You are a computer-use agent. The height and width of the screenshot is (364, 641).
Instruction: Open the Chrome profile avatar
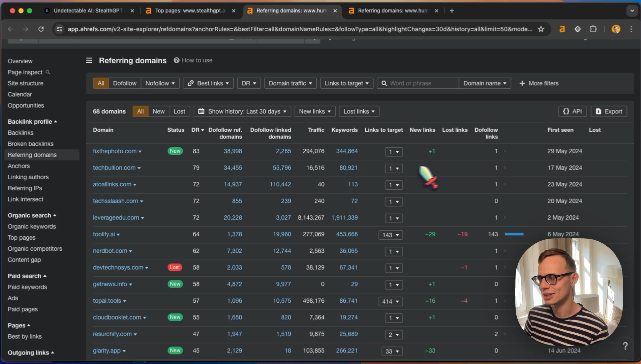click(616, 29)
